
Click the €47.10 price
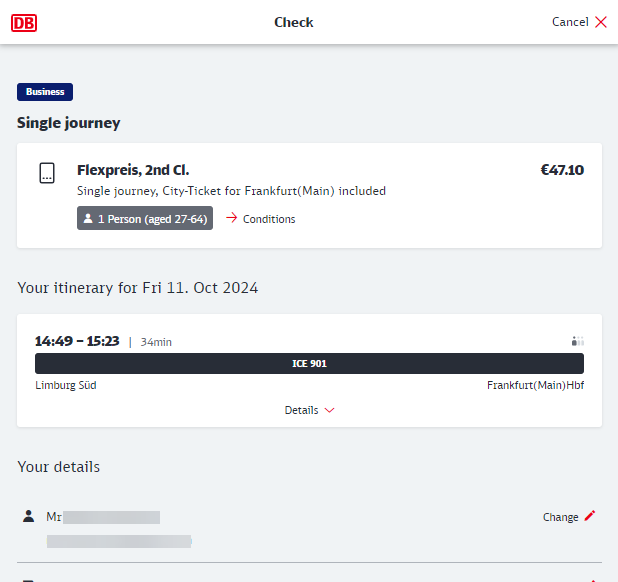click(x=562, y=170)
